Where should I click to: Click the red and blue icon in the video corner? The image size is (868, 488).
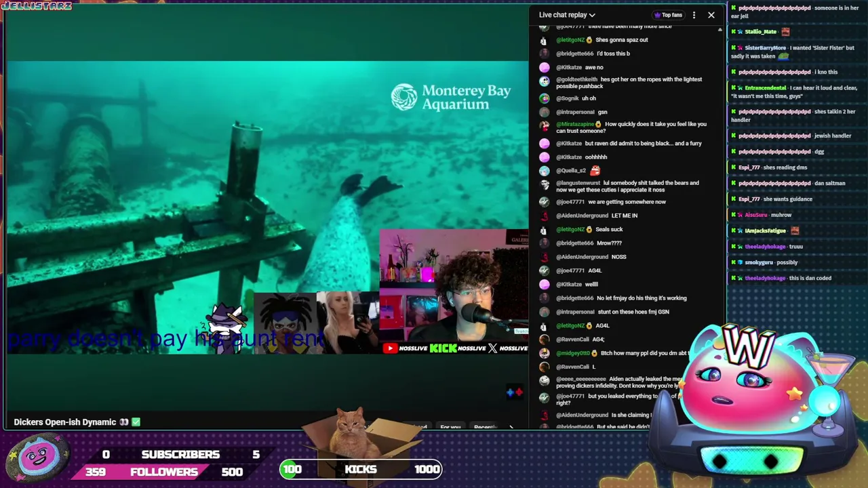[515, 392]
